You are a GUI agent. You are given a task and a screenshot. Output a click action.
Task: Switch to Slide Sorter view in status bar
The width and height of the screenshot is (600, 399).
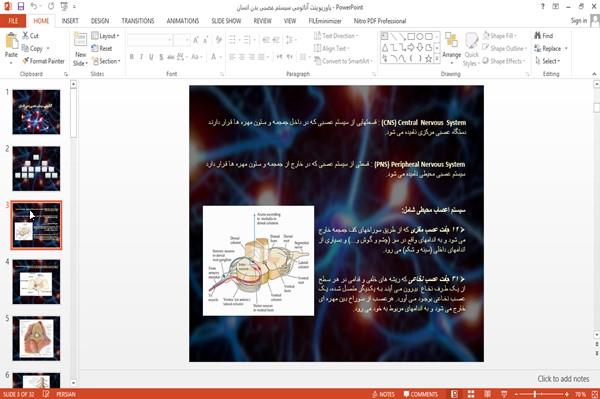point(471,394)
